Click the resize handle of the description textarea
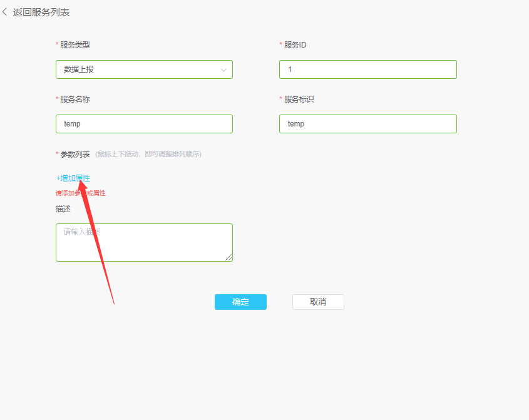The height and width of the screenshot is (420, 529). (x=229, y=258)
